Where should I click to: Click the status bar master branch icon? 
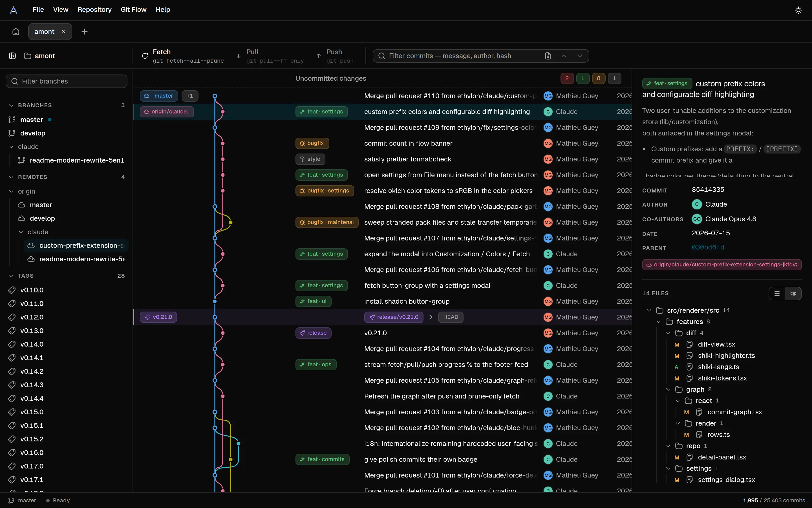[11, 501]
